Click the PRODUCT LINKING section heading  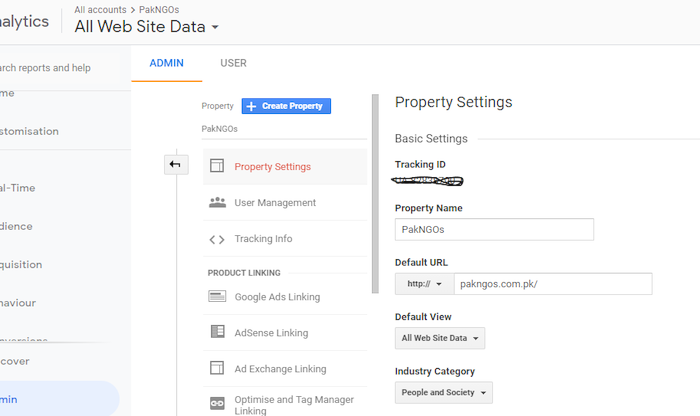point(244,273)
